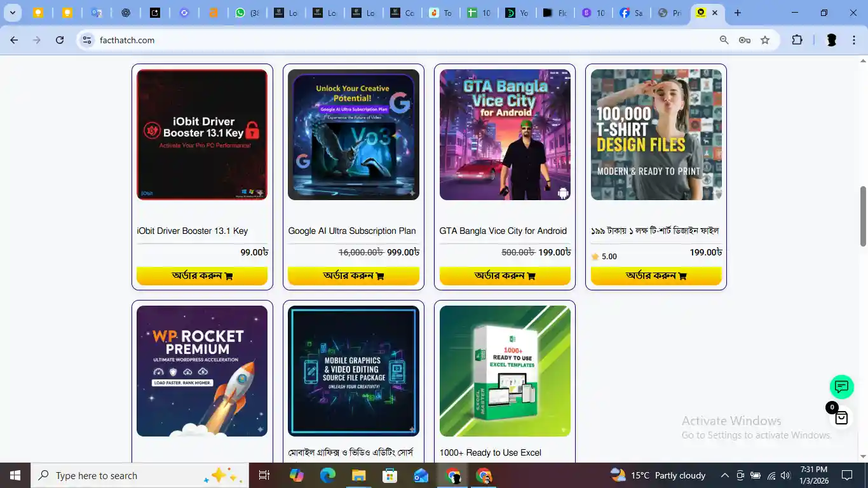This screenshot has width=868, height=488.
Task: Switch to the orange Blogger tab
Action: click(x=214, y=13)
